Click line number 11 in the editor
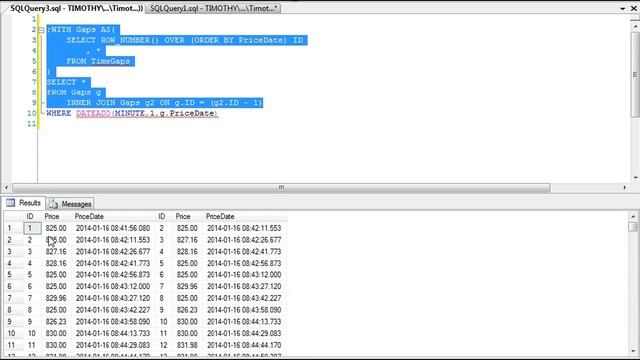 (32, 124)
